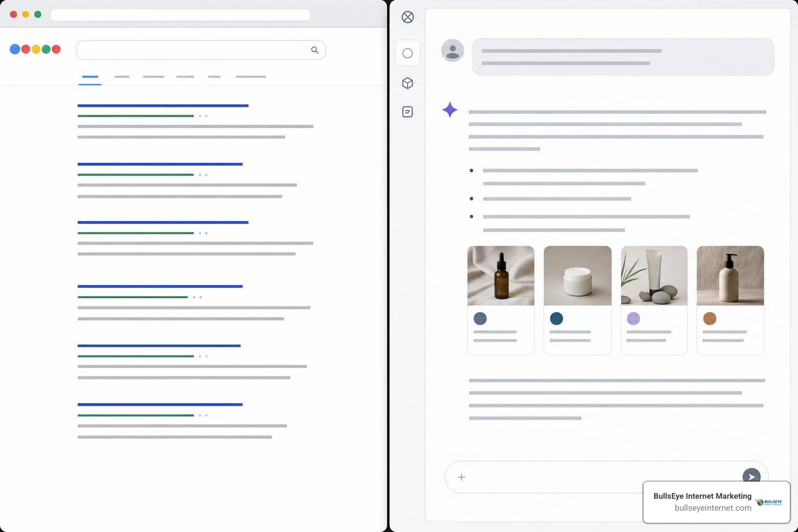Click the search magnifier icon in browser
Viewport: 798px width, 532px height.
314,50
